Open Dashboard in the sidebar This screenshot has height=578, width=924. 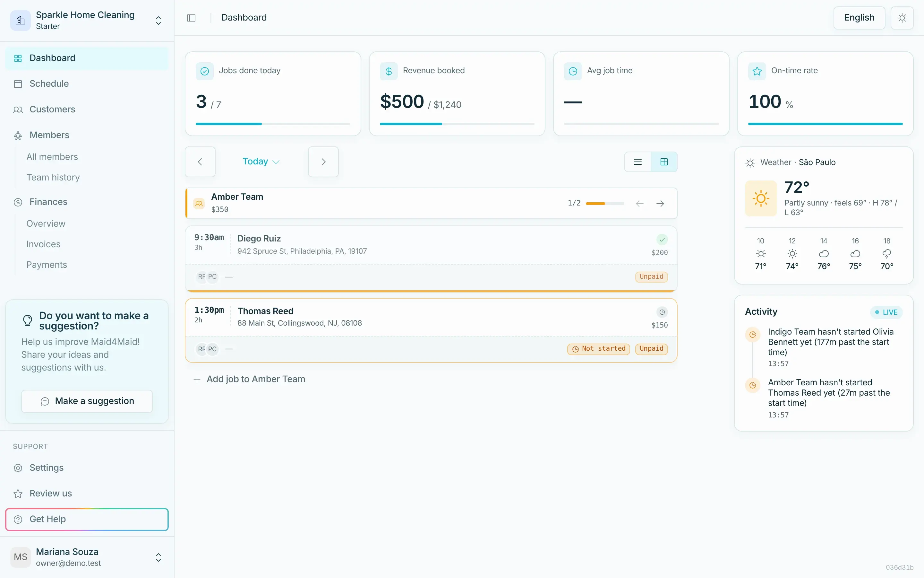[87, 58]
